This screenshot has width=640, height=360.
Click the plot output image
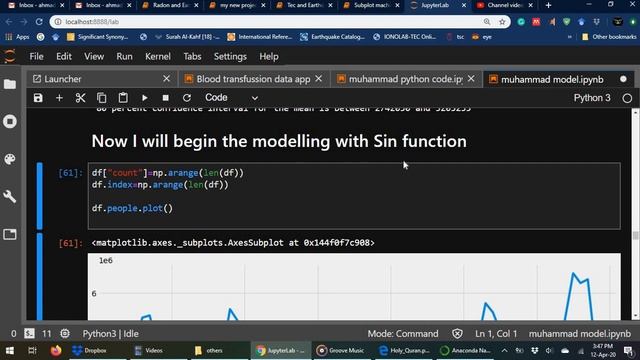[354, 287]
